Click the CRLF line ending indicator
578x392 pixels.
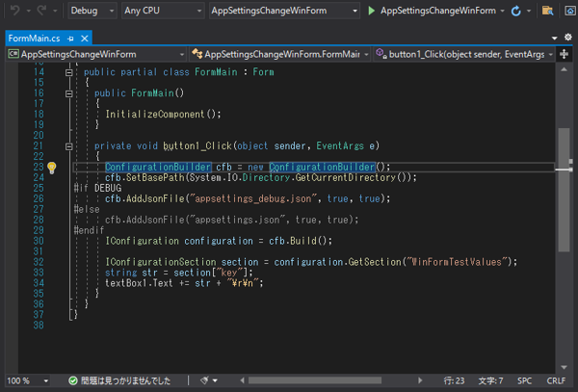[x=556, y=380]
